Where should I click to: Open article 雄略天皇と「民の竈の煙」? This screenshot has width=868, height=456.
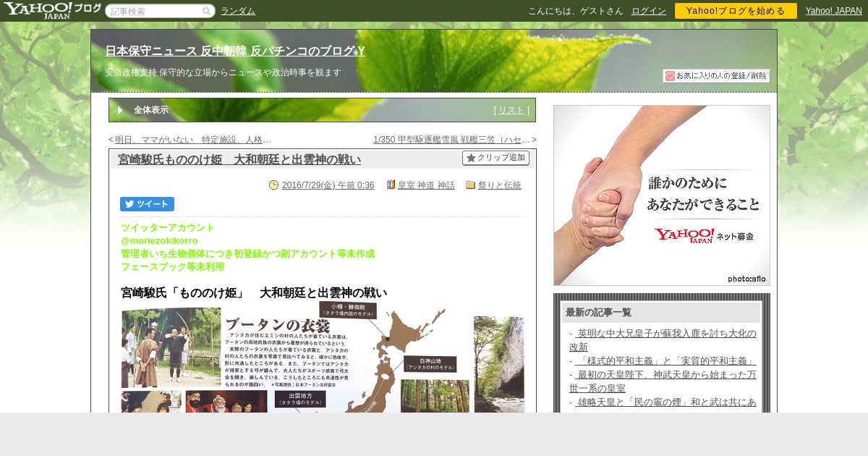665,402
